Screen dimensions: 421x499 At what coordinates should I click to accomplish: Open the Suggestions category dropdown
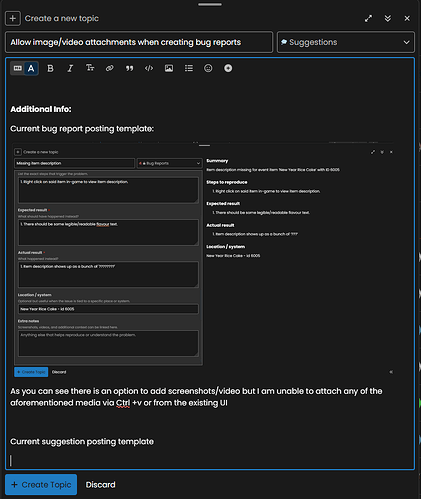tap(346, 42)
